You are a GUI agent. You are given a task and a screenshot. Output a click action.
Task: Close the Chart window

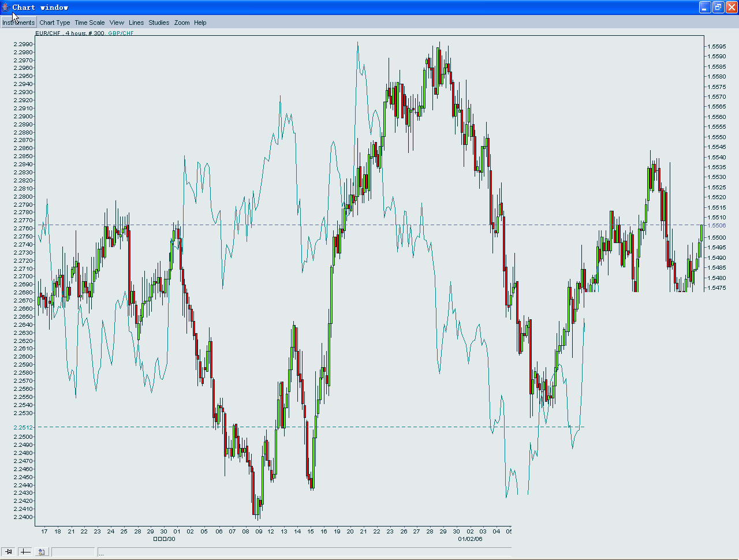click(x=731, y=7)
